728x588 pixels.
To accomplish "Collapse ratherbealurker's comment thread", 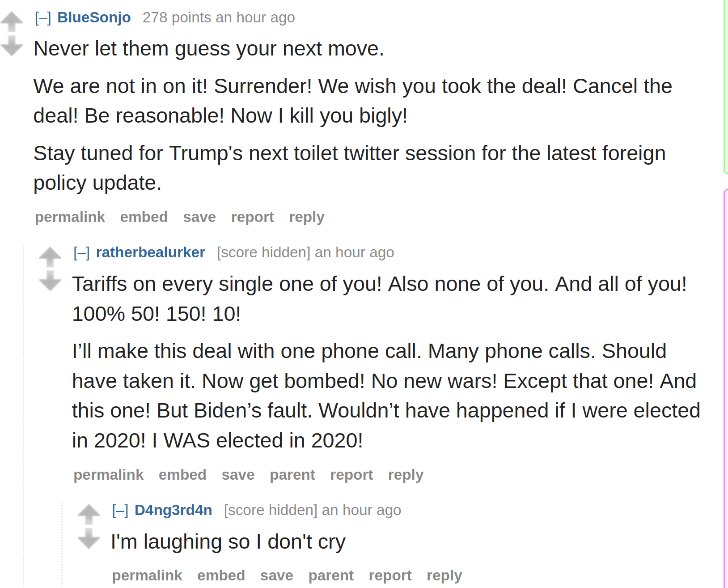I will pyautogui.click(x=82, y=253).
